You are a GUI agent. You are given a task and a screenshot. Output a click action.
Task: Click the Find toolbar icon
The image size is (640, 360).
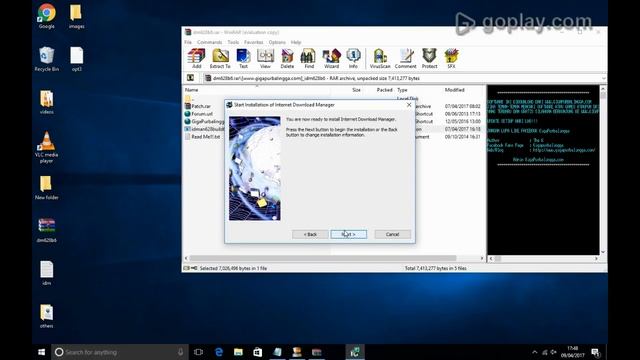[x=309, y=58]
